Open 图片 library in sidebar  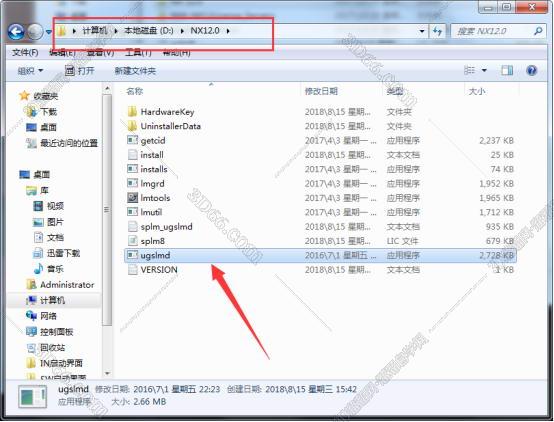48,222
